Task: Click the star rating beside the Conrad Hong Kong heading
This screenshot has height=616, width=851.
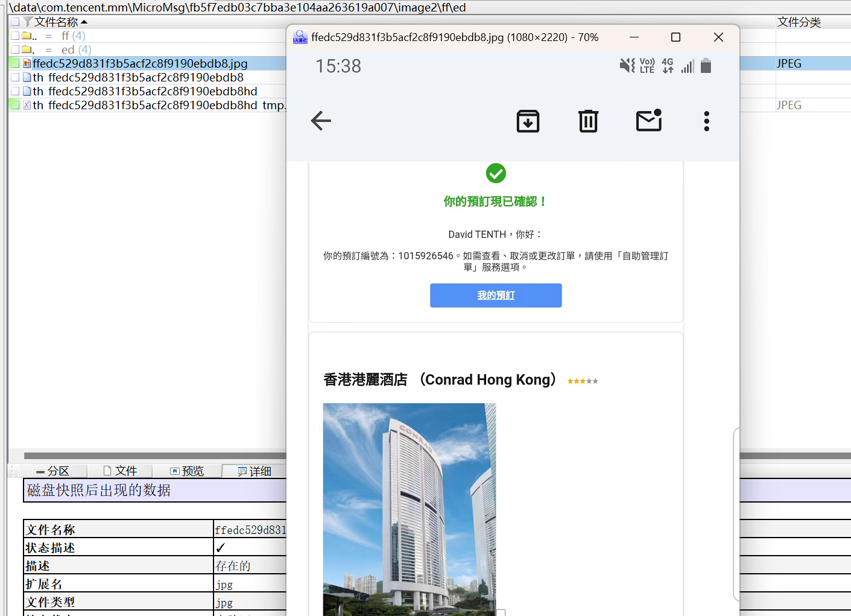Action: pyautogui.click(x=583, y=381)
